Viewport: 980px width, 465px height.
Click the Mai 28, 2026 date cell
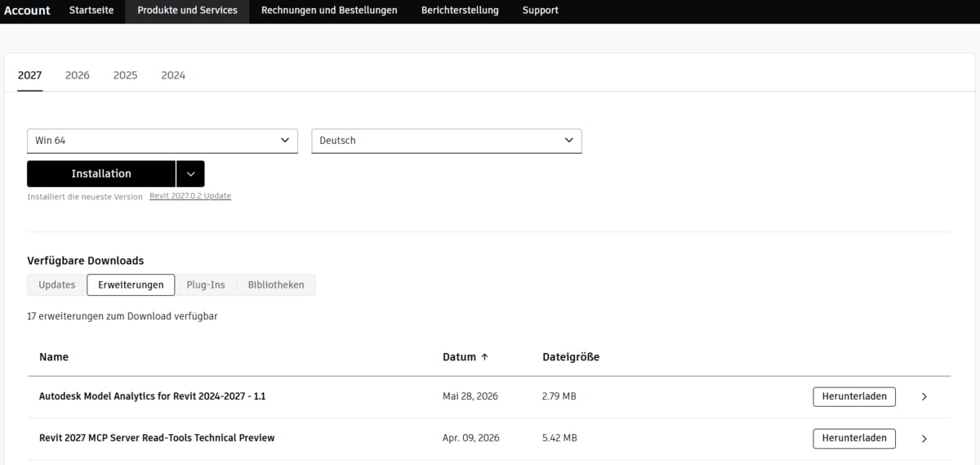[470, 396]
